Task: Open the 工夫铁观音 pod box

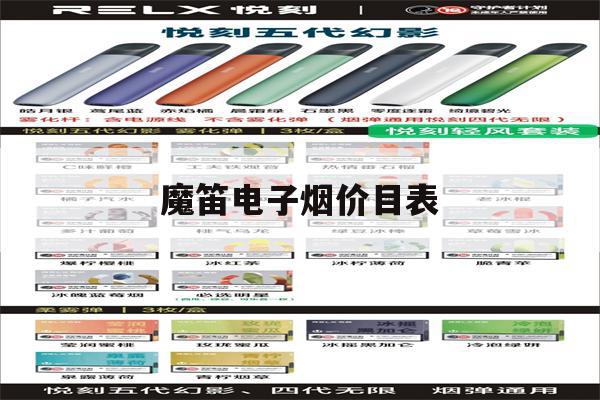Action: (x=232, y=153)
